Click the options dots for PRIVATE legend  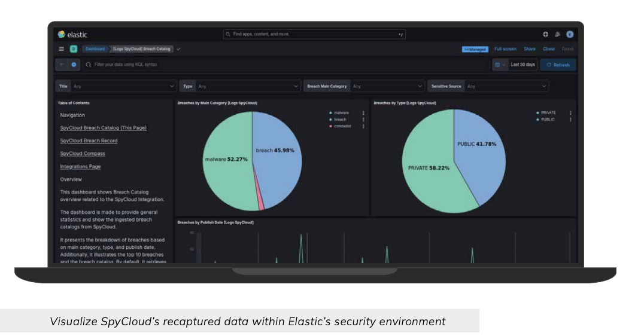click(x=570, y=113)
